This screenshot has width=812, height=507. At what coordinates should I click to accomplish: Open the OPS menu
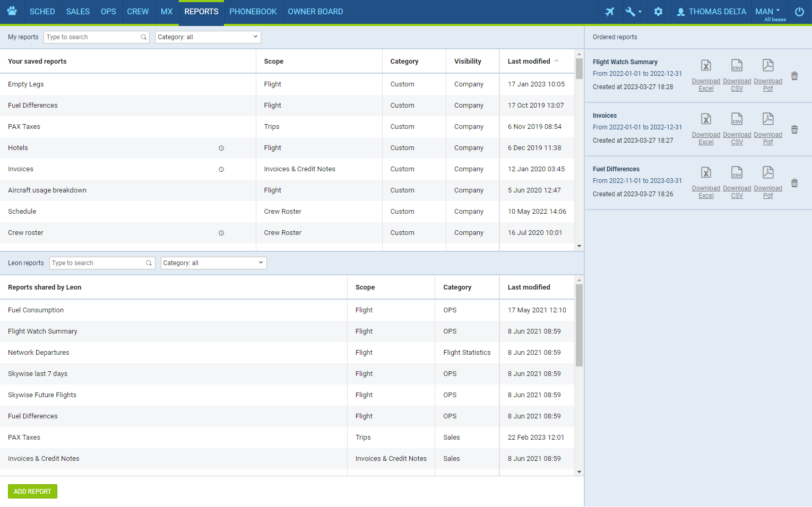click(108, 12)
